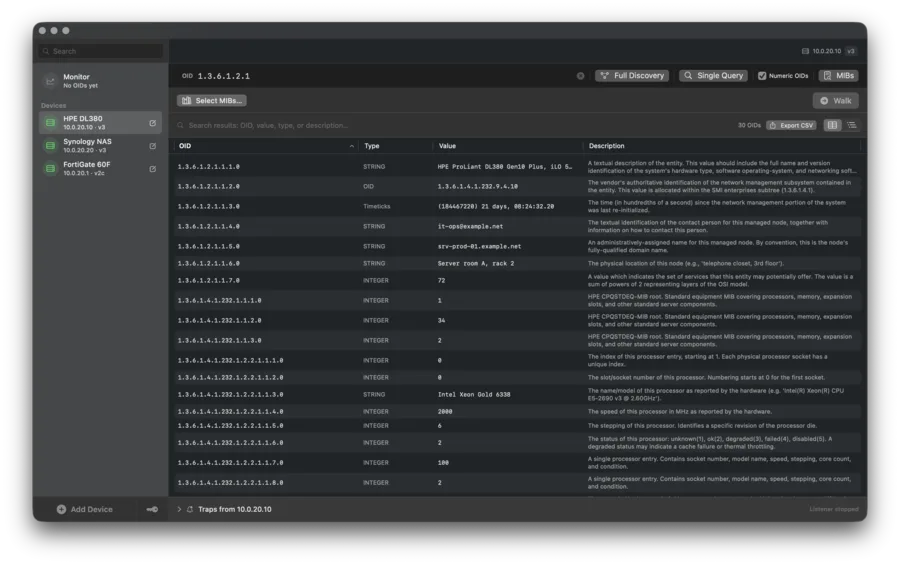
Task: Click the v3 version badge at top right
Action: point(851,51)
